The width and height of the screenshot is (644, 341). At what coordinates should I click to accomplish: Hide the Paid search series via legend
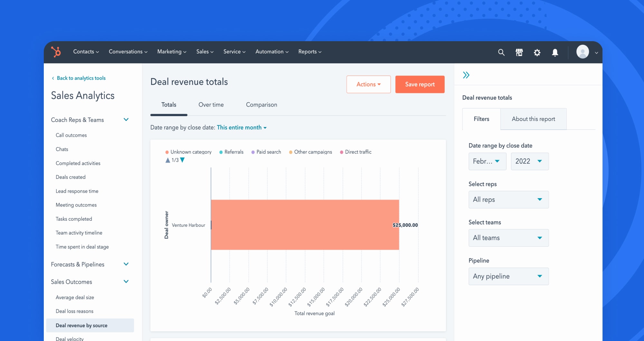266,152
